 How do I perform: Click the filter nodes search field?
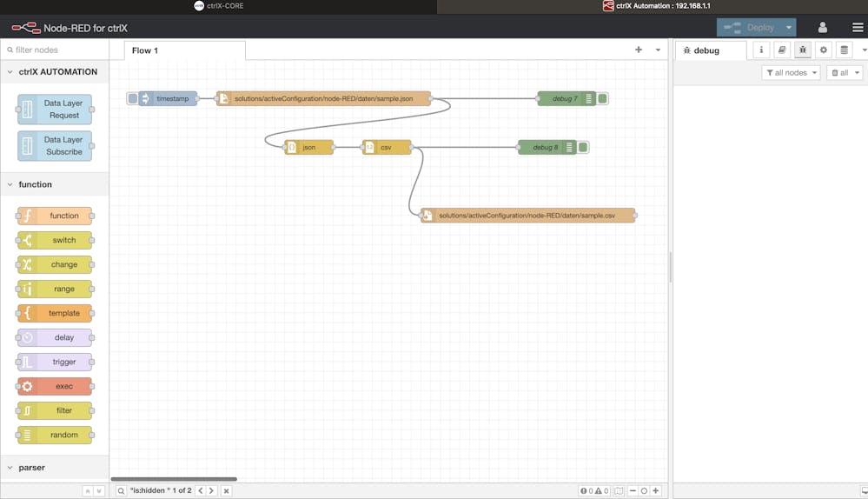click(x=55, y=50)
